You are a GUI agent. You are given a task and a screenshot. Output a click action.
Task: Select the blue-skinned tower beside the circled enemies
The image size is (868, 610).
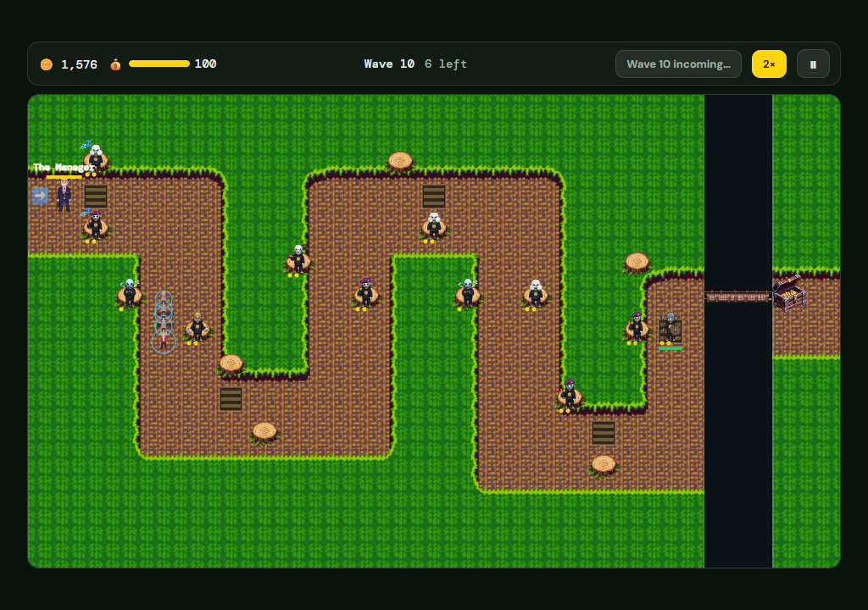129,293
